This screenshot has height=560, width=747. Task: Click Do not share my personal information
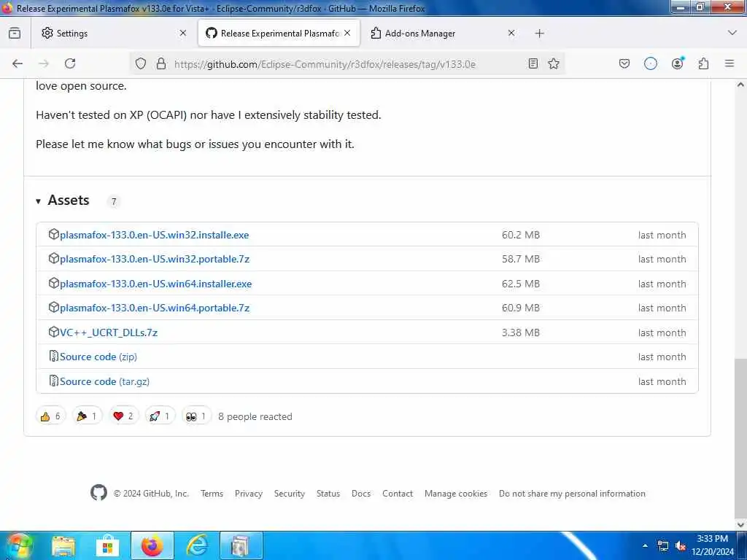tap(572, 494)
